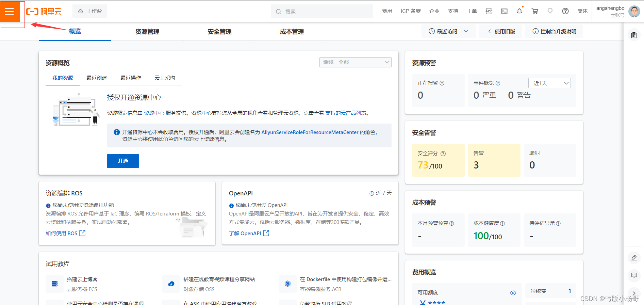Image resolution: width=644 pixels, height=305 pixels.
Task: Open AliyunServiceRoleForResourceMetaCenter role link
Action: coord(310,132)
